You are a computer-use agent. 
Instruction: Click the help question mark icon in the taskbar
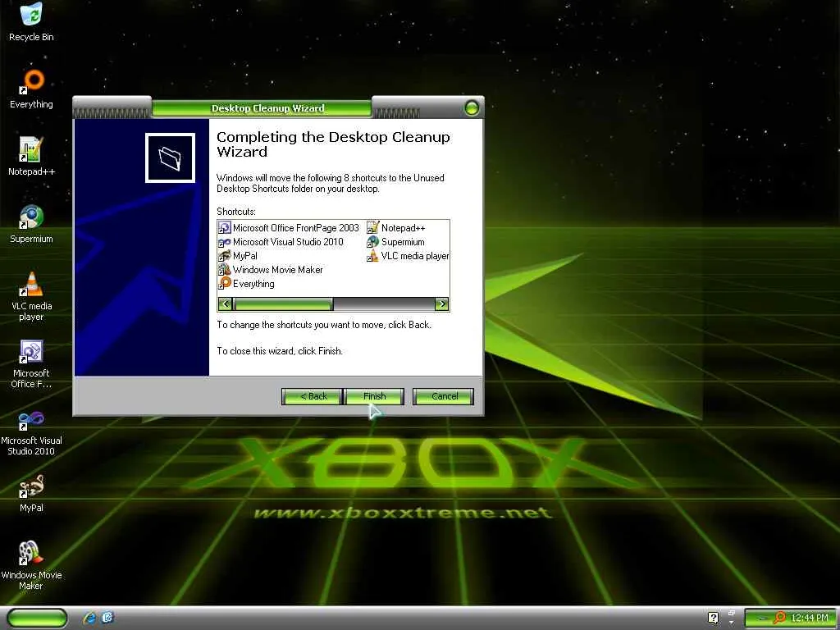pos(713,618)
